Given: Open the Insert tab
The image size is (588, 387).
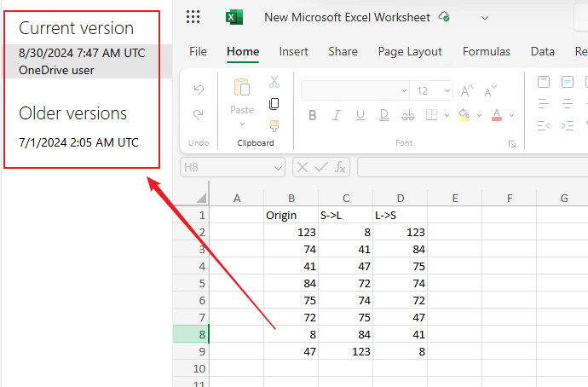Looking at the screenshot, I should [293, 51].
